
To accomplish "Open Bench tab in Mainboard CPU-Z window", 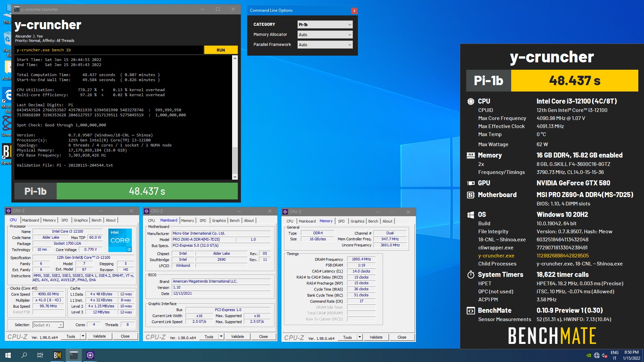I will point(235,221).
